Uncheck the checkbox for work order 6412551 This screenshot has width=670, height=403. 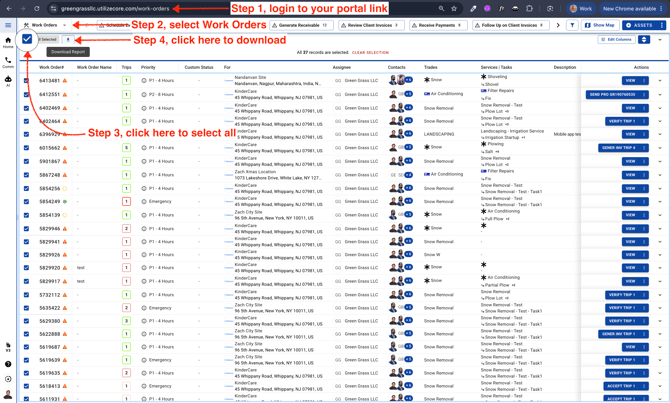pos(26,94)
